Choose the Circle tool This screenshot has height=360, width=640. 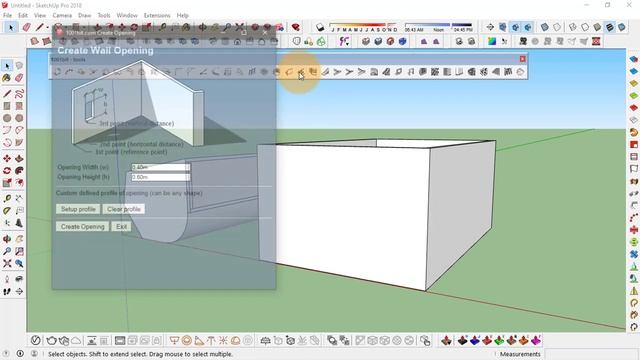(7, 118)
